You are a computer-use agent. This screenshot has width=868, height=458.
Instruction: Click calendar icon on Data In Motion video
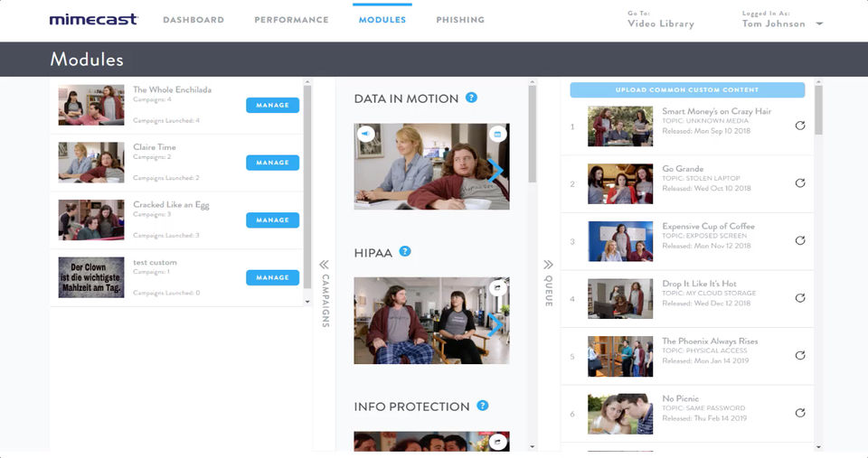(x=497, y=134)
